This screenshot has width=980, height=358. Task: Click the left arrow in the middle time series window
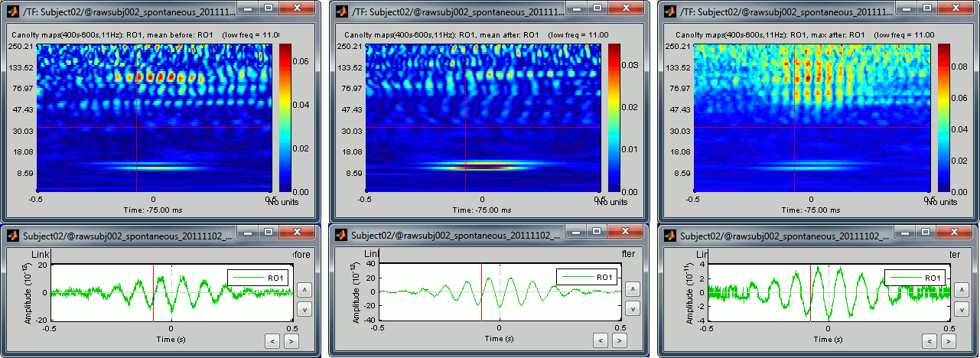[601, 341]
